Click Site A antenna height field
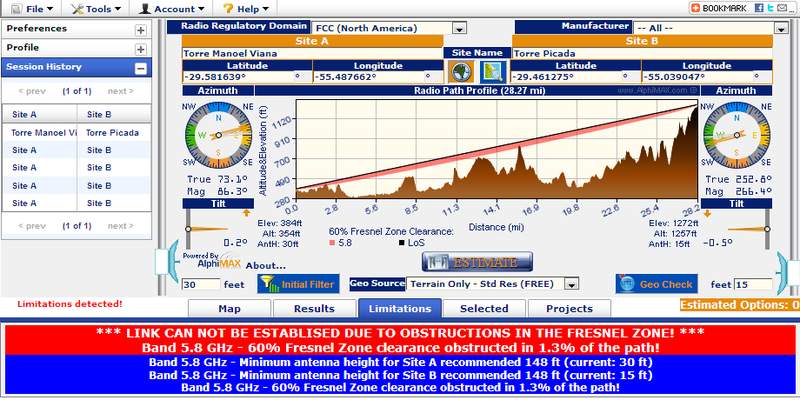800x400 pixels. (201, 285)
